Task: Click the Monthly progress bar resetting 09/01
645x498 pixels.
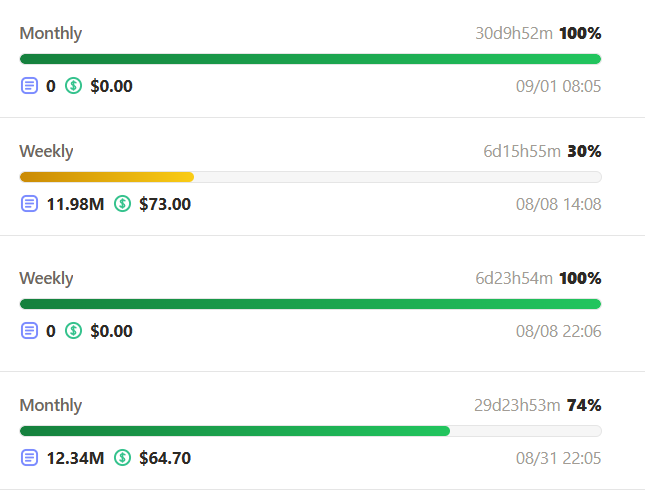Action: tap(311, 59)
